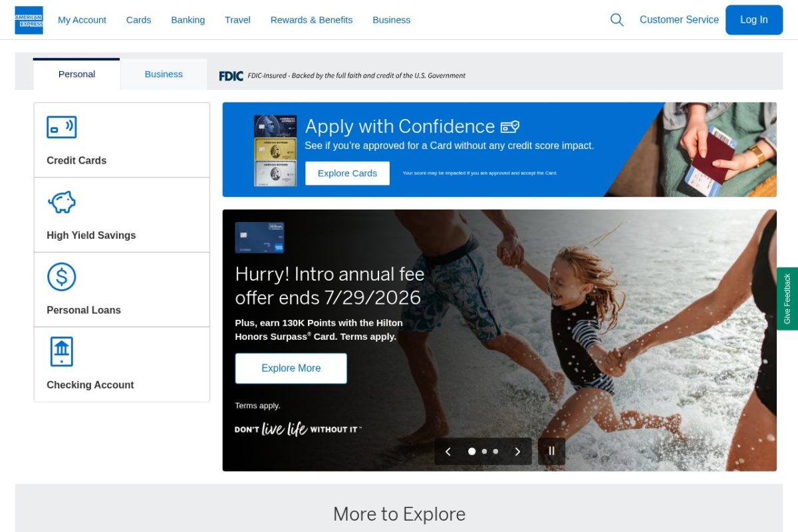798x532 pixels.
Task: Select the first carousel dot
Action: point(472,451)
